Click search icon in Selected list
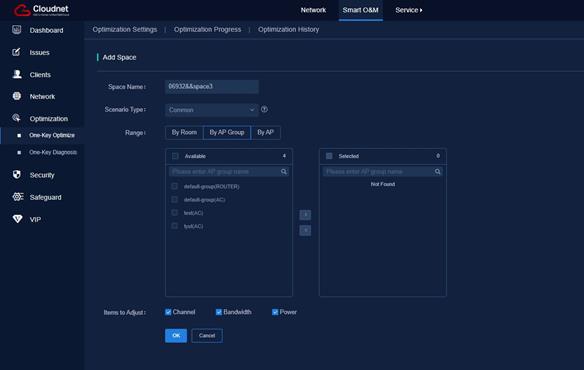584x370 pixels. point(438,171)
